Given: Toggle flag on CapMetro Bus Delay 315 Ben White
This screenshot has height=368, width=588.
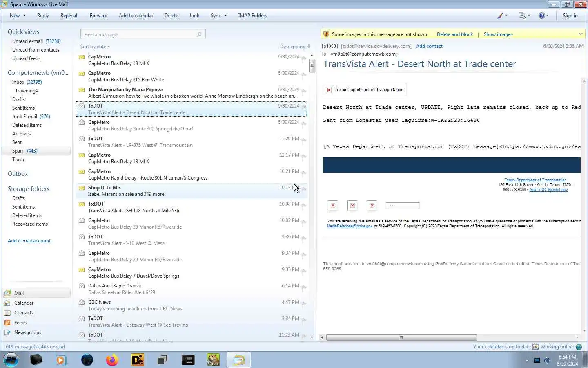Looking at the screenshot, I should (x=304, y=75).
